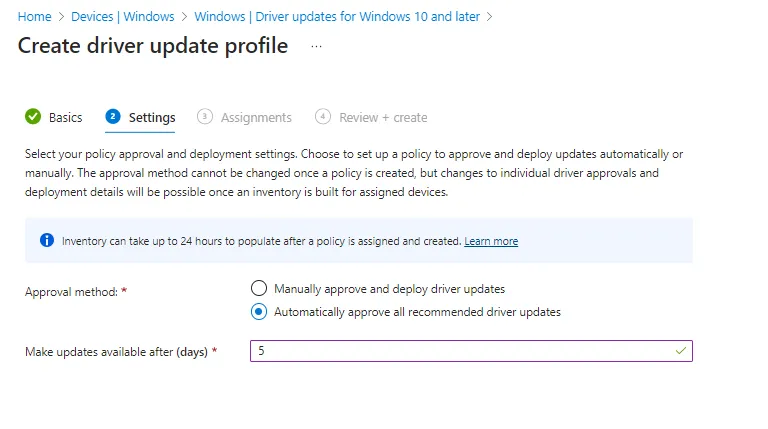
Task: Select Automatically approve all recommended driver updates
Action: click(259, 312)
